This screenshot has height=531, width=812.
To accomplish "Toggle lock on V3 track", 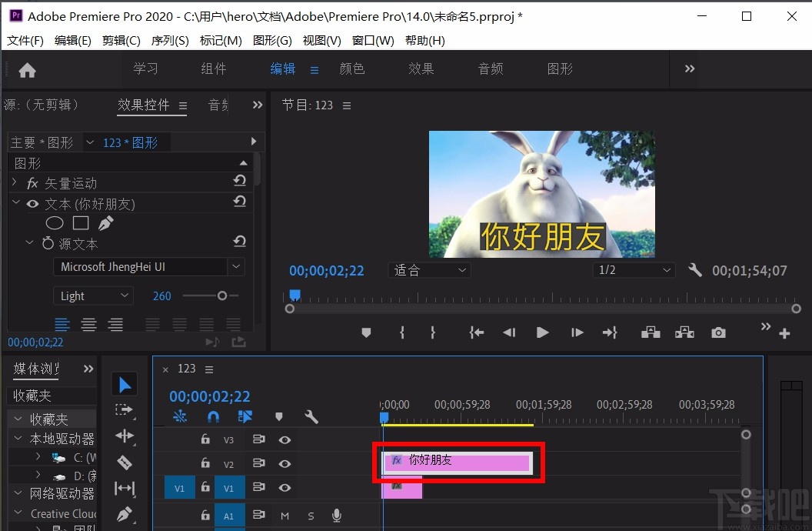I will tap(205, 439).
